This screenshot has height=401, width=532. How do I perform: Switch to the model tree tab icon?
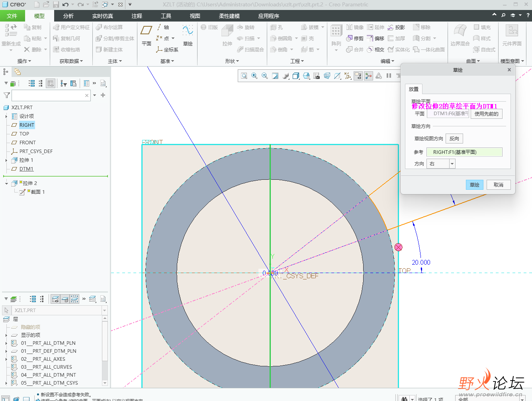pos(6,72)
